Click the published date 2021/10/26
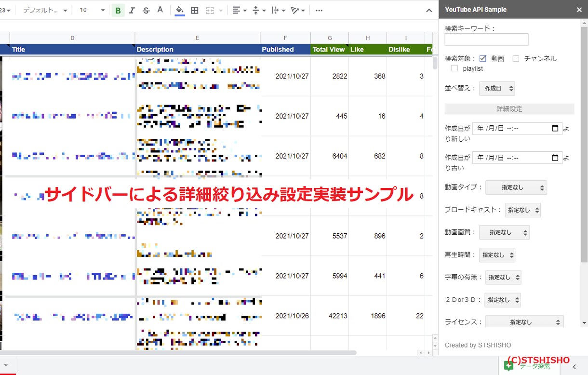Image resolution: width=588 pixels, height=375 pixels. pyautogui.click(x=285, y=316)
